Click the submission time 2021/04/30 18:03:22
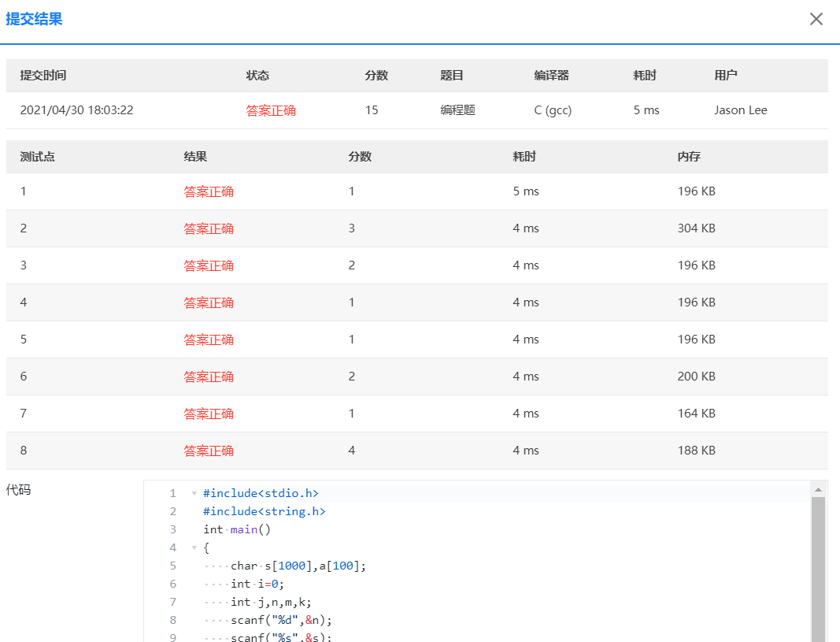 pyautogui.click(x=76, y=110)
